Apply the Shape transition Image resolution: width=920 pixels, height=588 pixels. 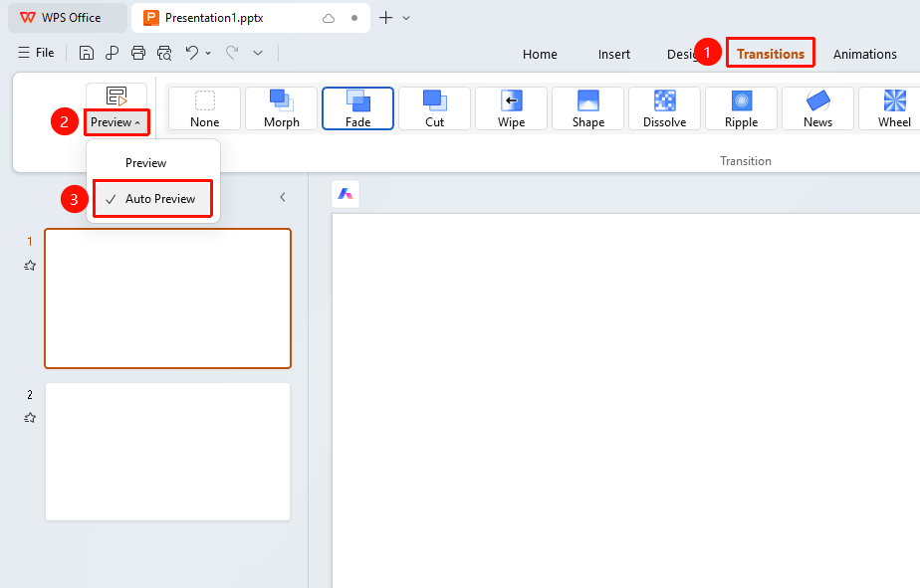tap(587, 108)
